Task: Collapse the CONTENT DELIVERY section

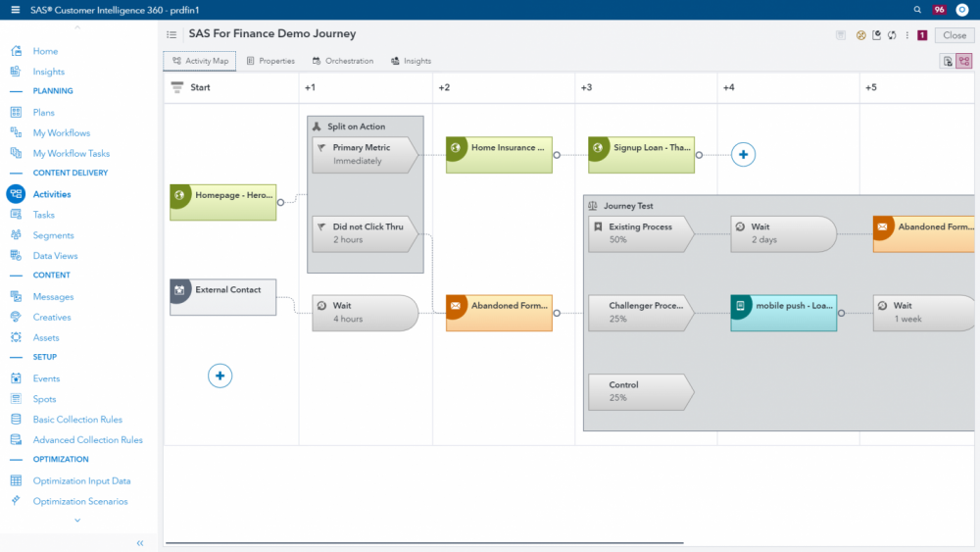Action: (17, 174)
